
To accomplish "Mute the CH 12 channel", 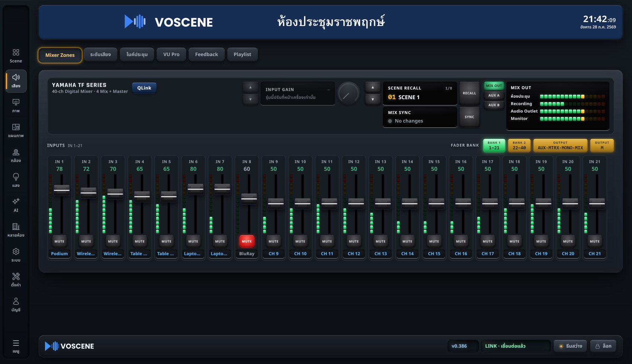I will tap(354, 241).
